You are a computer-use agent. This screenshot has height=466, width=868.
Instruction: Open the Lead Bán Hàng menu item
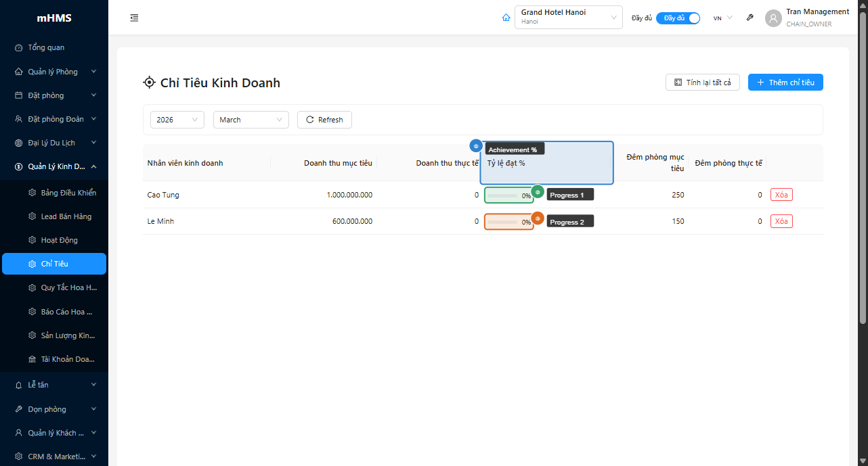(66, 216)
